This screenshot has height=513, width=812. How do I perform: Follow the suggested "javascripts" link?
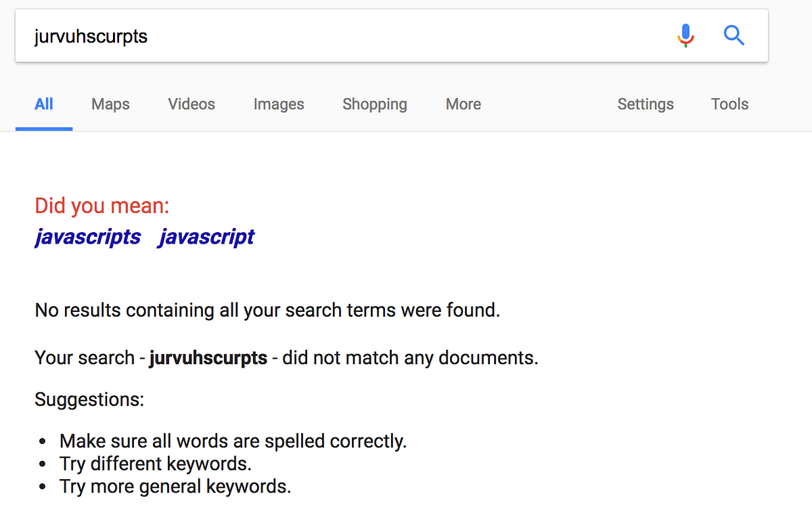88,237
